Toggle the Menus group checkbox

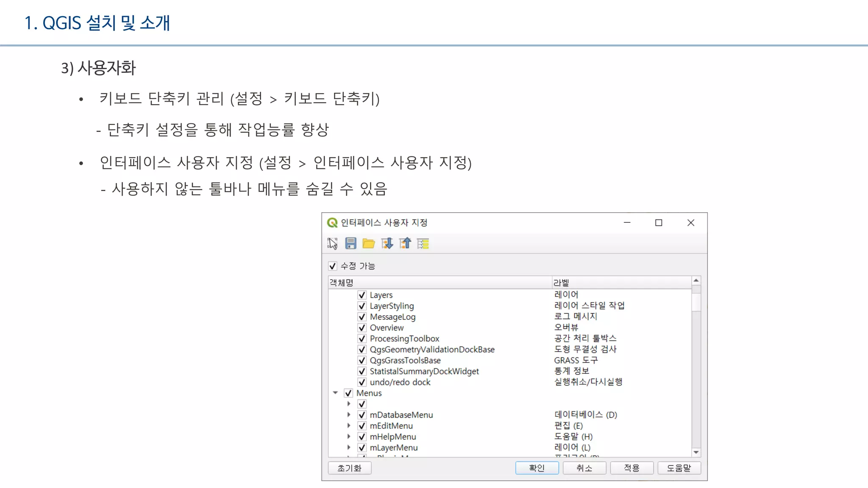pyautogui.click(x=348, y=393)
